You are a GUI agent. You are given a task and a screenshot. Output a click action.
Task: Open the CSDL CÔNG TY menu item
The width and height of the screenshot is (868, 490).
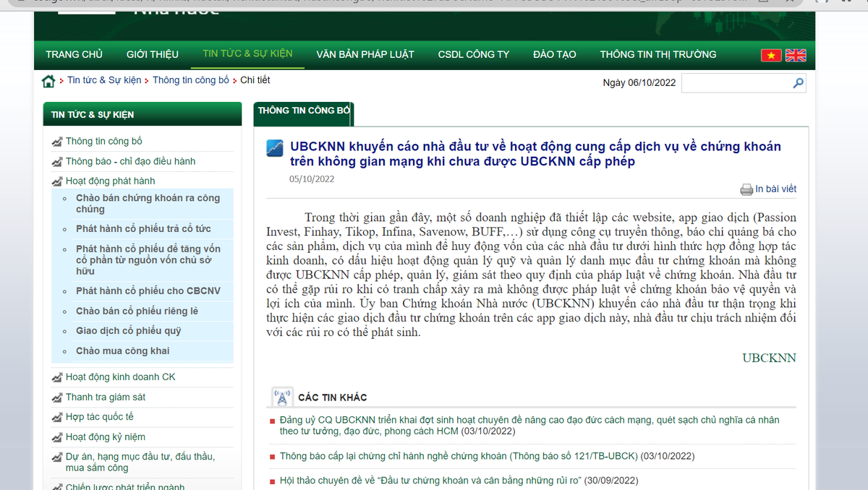coord(474,54)
